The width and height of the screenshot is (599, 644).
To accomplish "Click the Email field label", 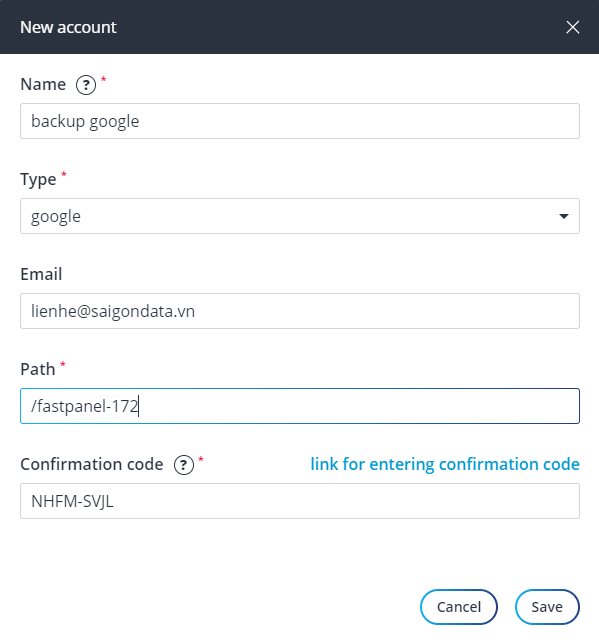I will (41, 274).
